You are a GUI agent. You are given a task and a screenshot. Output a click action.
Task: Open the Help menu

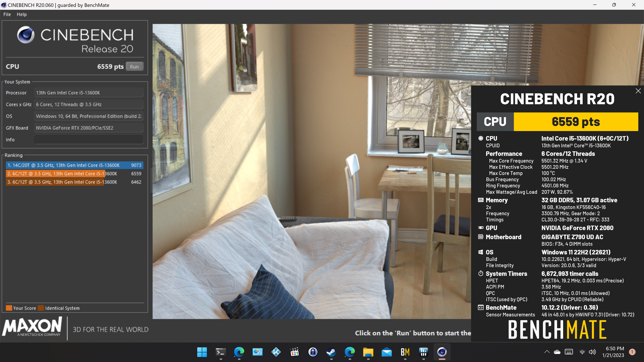click(x=21, y=14)
